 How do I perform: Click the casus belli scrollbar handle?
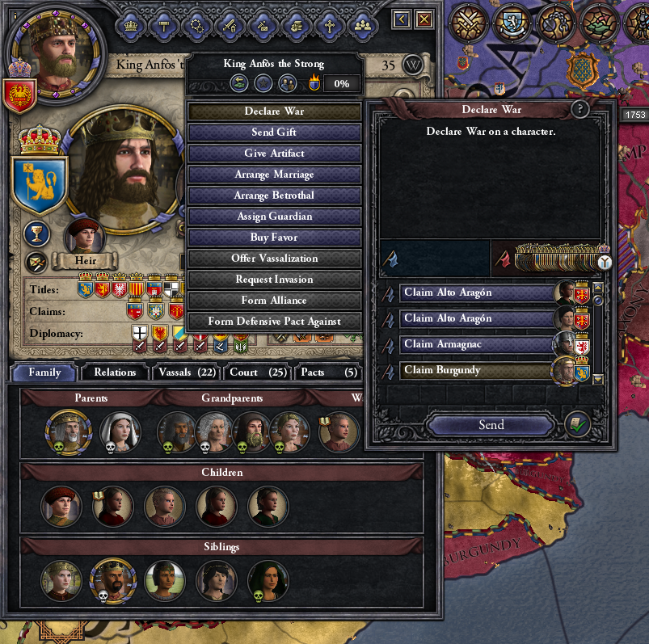[x=597, y=300]
